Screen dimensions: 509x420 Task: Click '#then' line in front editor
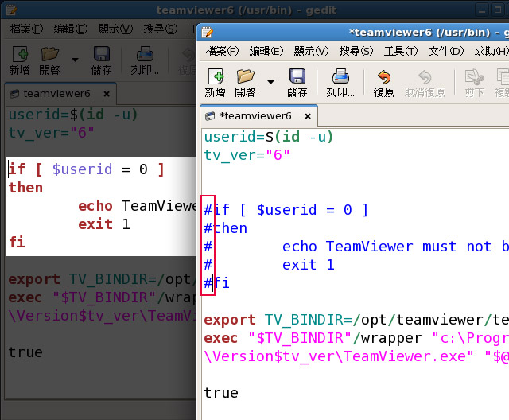point(225,228)
